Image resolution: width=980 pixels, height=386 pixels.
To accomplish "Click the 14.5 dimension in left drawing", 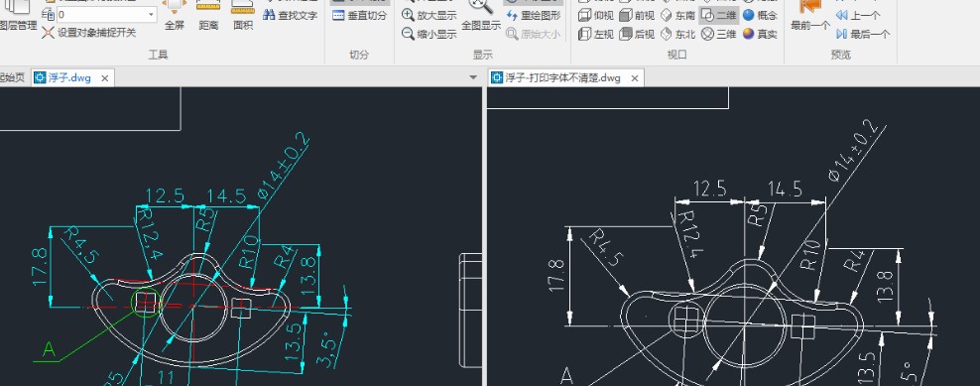I will pyautogui.click(x=226, y=195).
